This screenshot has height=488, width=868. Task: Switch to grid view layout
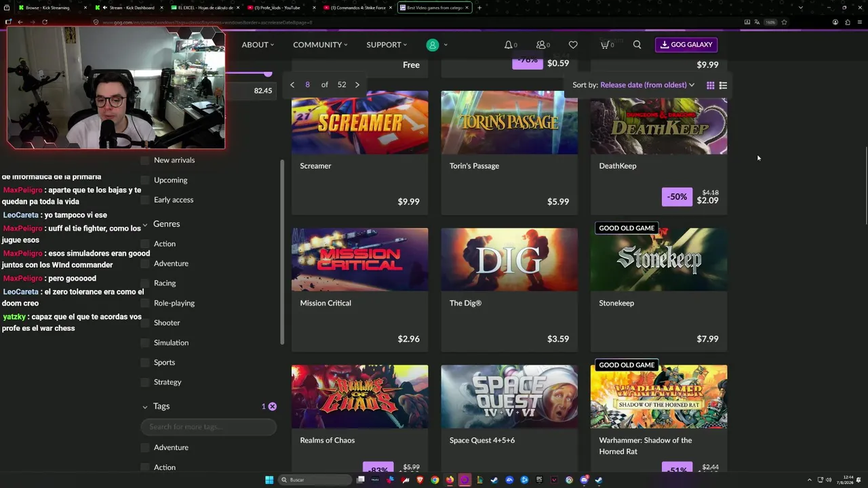click(x=710, y=85)
